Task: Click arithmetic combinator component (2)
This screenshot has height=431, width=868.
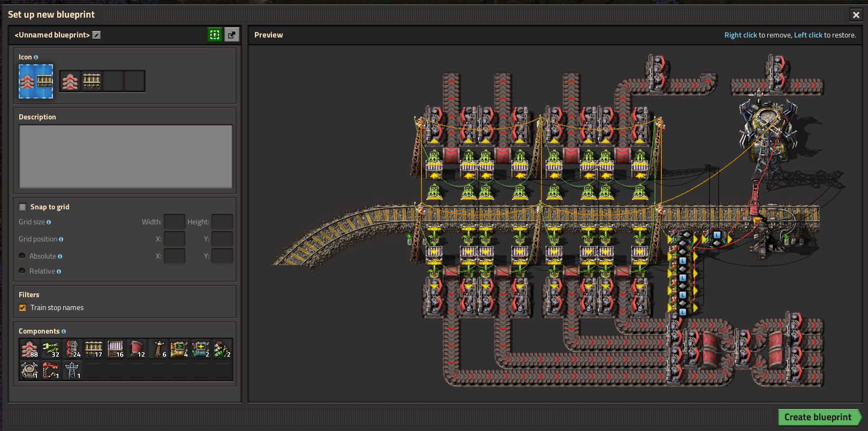Action: (201, 349)
